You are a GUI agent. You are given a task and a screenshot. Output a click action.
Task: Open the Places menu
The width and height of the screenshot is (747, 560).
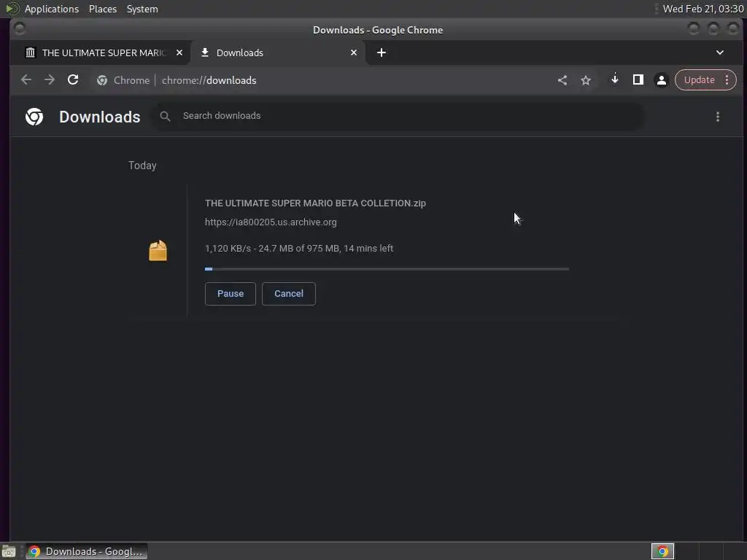[103, 9]
